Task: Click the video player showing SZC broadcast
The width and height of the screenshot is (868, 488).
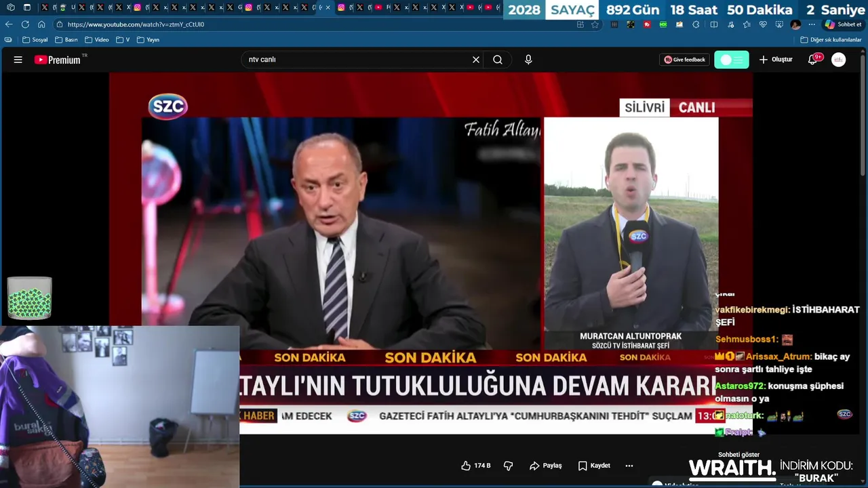Action: point(431,253)
